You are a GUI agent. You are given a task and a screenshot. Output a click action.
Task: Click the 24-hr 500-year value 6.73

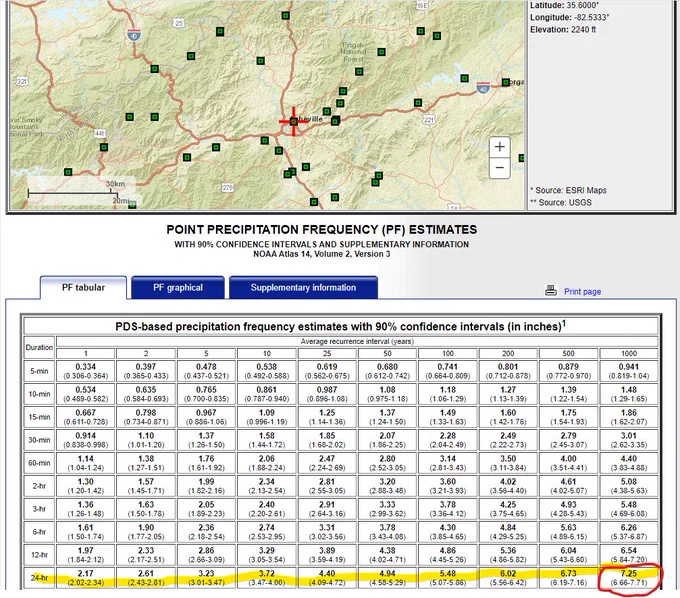click(x=569, y=573)
